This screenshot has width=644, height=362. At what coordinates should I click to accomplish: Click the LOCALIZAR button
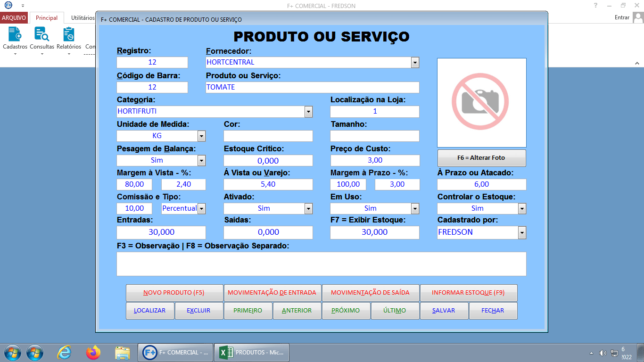(x=150, y=311)
